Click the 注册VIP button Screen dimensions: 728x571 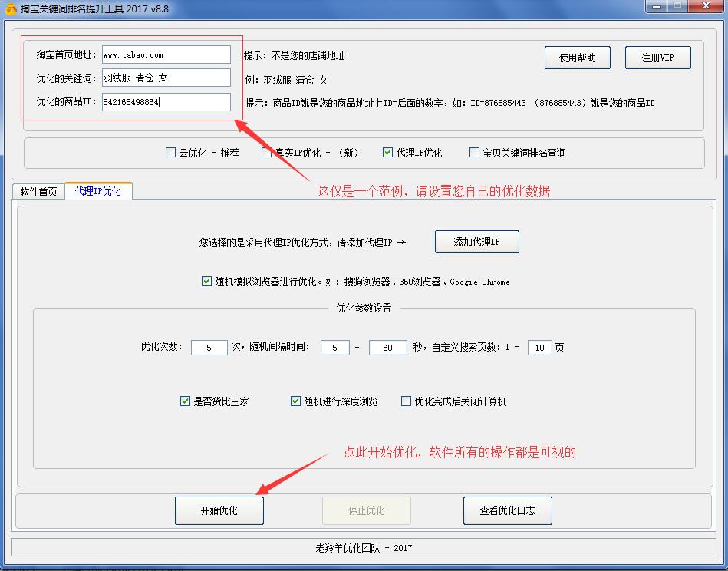(x=657, y=58)
